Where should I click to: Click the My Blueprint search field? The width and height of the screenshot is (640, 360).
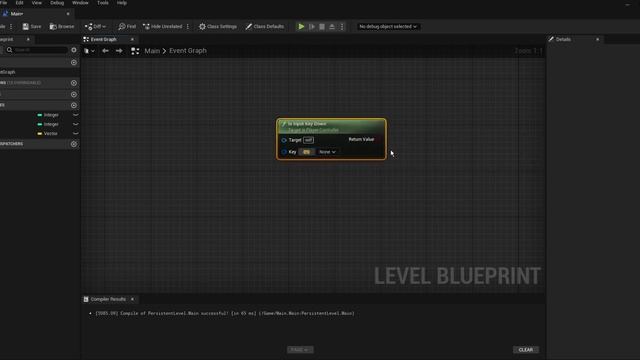point(37,50)
